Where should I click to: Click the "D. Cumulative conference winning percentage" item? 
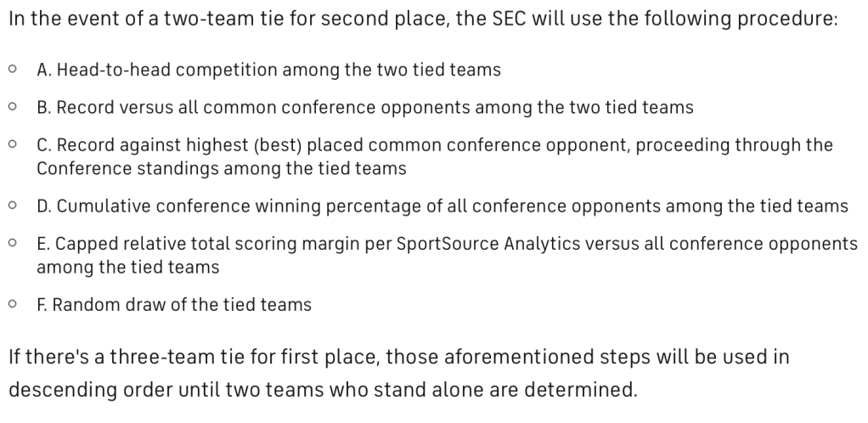click(442, 206)
